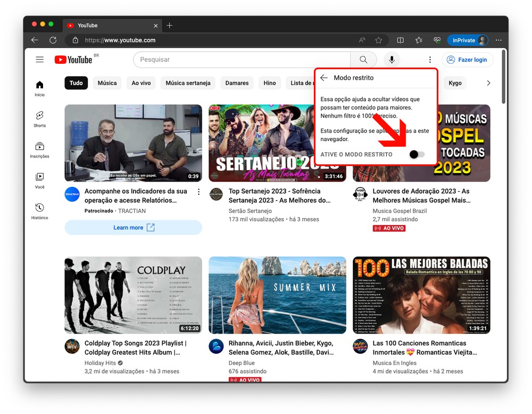Select the Música filter chip
Viewport: 532px width, 414px height.
(x=107, y=83)
